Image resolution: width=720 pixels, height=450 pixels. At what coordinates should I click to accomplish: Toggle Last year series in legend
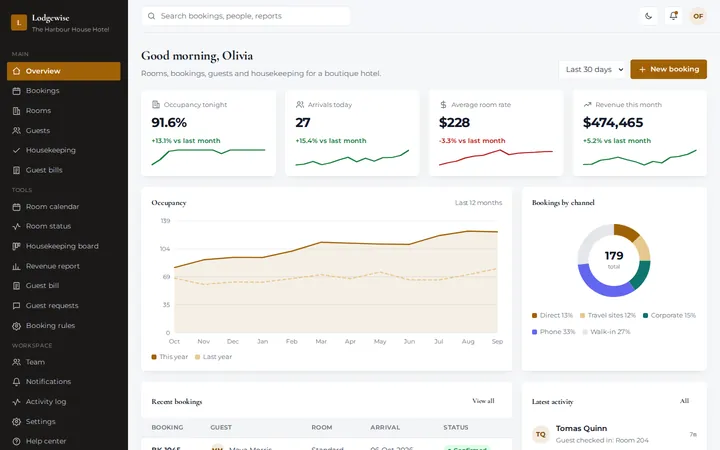tap(214, 357)
